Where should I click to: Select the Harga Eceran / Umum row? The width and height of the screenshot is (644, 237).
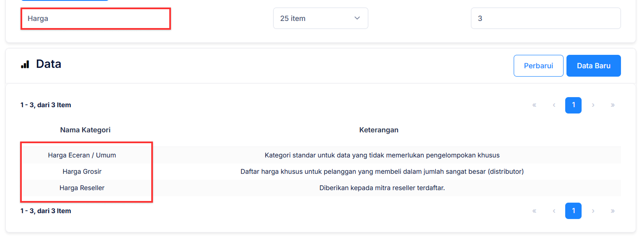(x=321, y=155)
